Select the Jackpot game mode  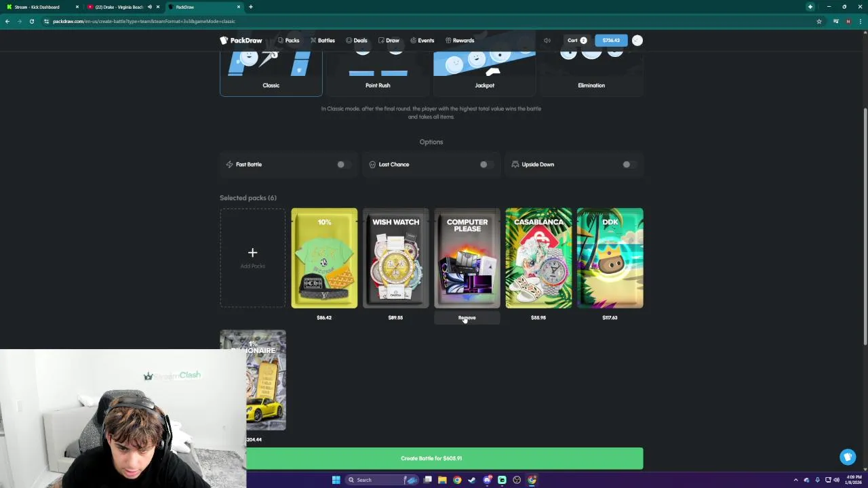485,73
